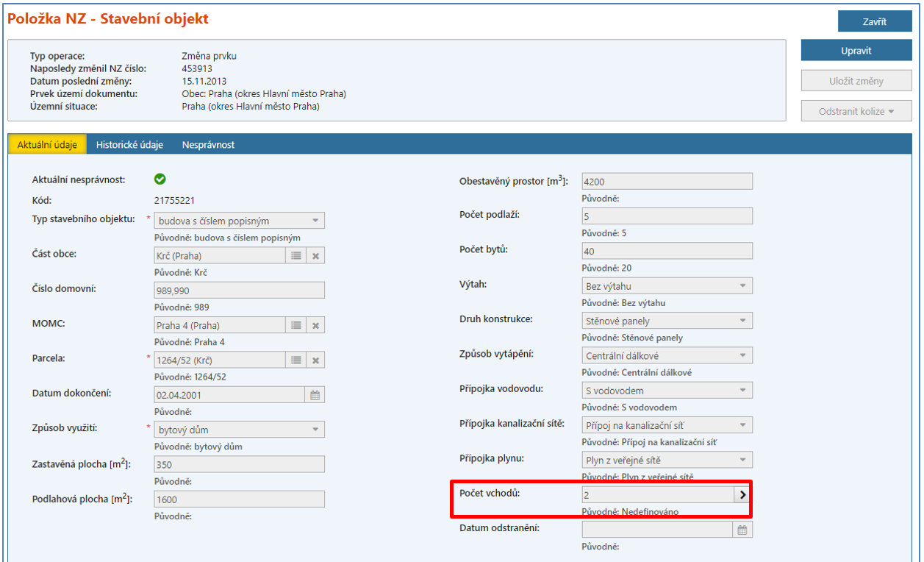Expand the Odstranit kolize menu button
The height and width of the screenshot is (562, 924).
click(856, 112)
